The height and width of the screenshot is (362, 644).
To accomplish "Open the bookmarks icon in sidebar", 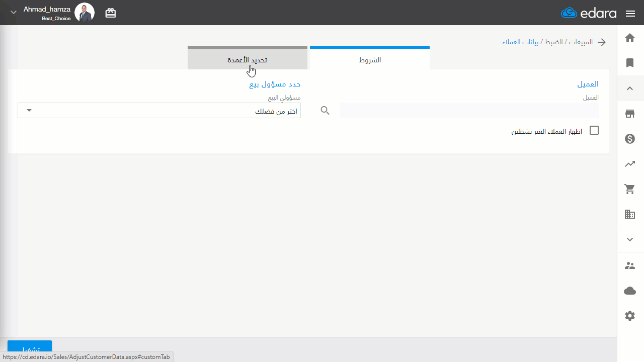I will pyautogui.click(x=630, y=63).
